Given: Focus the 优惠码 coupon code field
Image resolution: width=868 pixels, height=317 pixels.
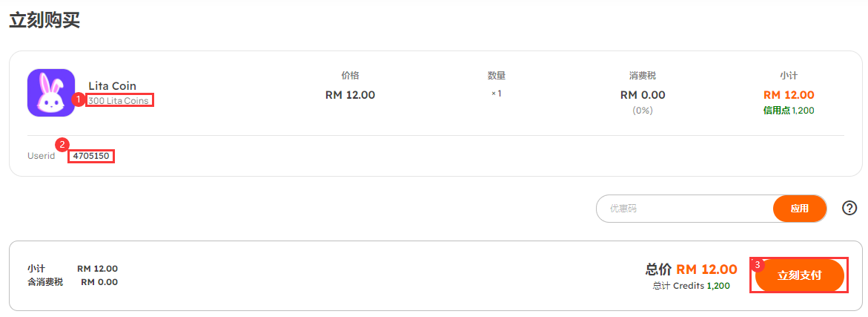Looking at the screenshot, I should [685, 209].
